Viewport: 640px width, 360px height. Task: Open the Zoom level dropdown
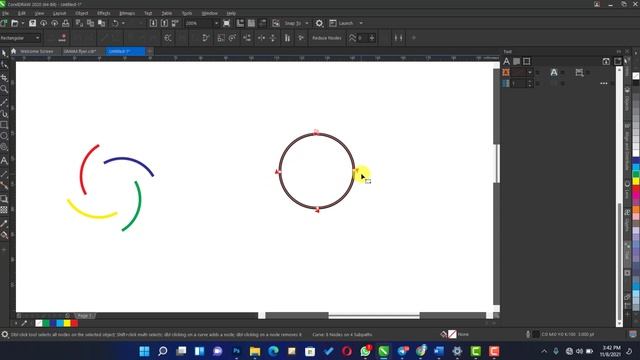click(216, 23)
